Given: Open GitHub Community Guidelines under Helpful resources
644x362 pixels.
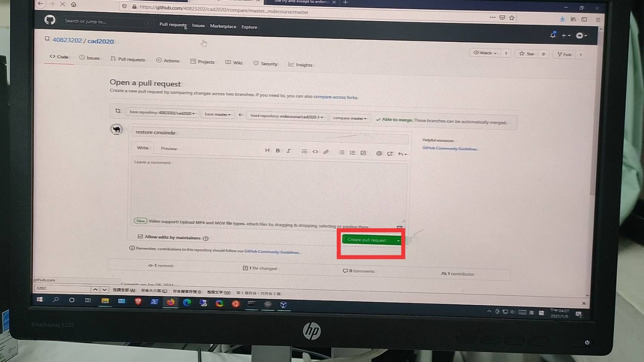Looking at the screenshot, I should click(449, 149).
